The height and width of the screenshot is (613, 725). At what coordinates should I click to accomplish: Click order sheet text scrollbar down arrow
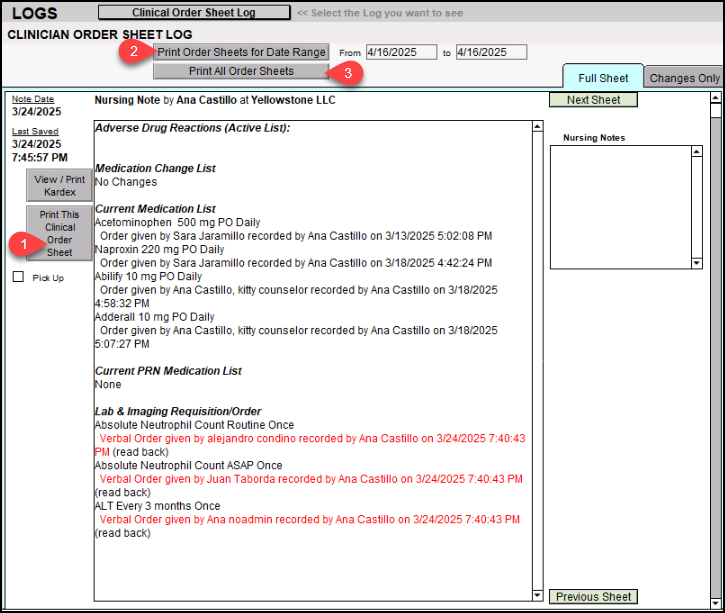pos(535,593)
